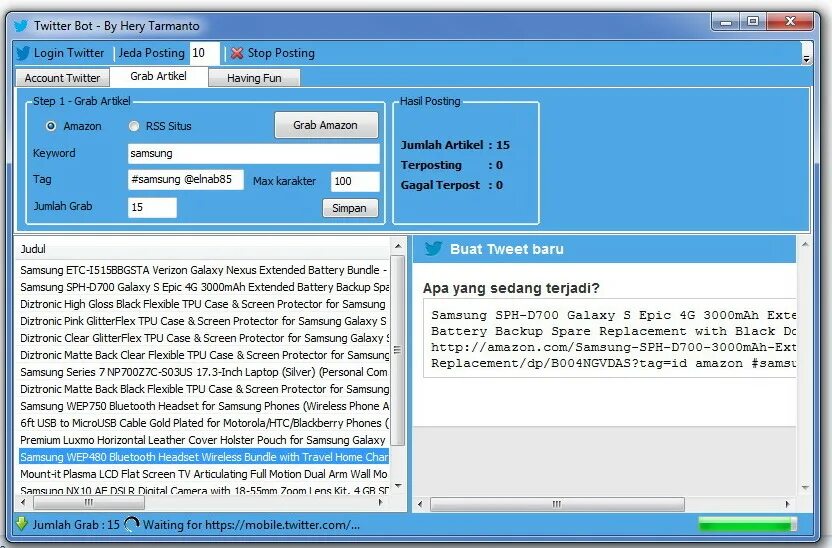The height and width of the screenshot is (548, 832).
Task: Select the Premium Luxmo Horizontal Leather row
Action: [x=204, y=440]
